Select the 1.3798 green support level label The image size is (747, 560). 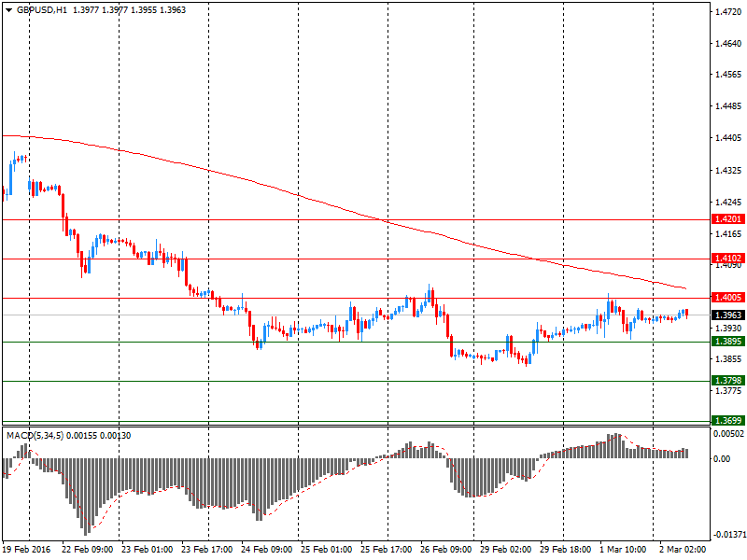(x=727, y=380)
